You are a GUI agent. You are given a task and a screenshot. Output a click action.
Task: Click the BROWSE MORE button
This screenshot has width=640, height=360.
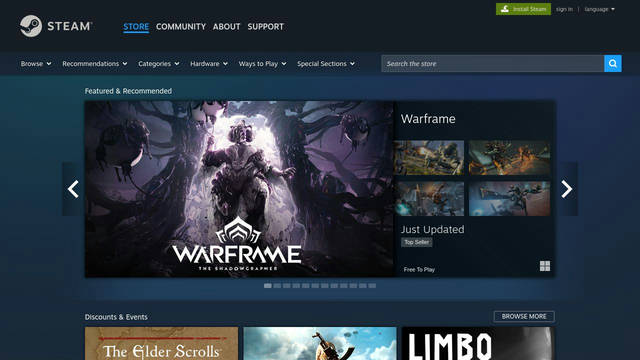point(524,316)
